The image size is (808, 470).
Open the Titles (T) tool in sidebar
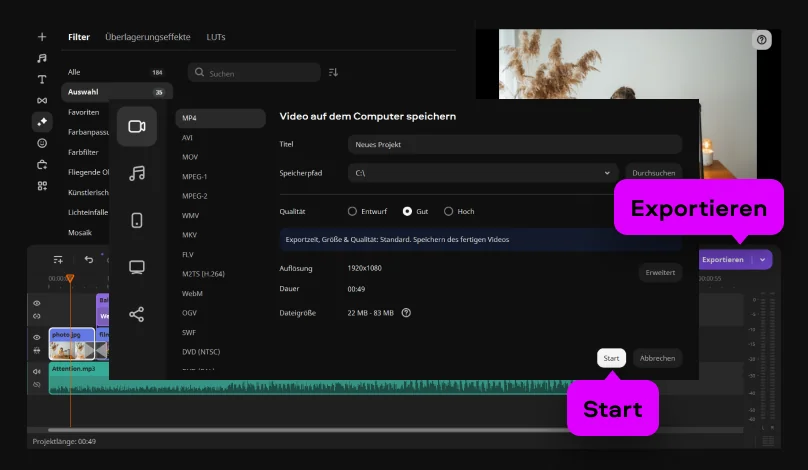click(x=41, y=79)
